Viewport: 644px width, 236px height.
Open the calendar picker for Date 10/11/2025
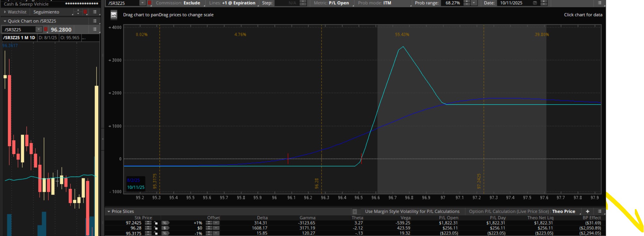click(535, 3)
